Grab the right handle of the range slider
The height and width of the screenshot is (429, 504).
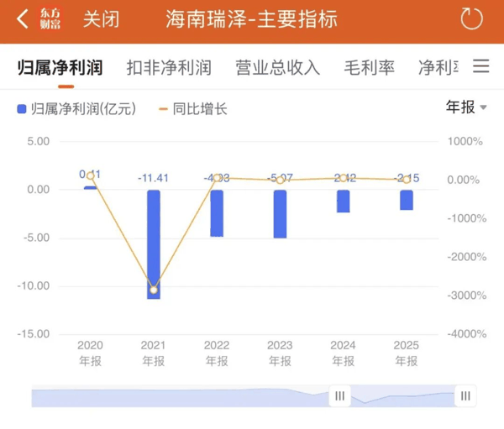point(465,396)
